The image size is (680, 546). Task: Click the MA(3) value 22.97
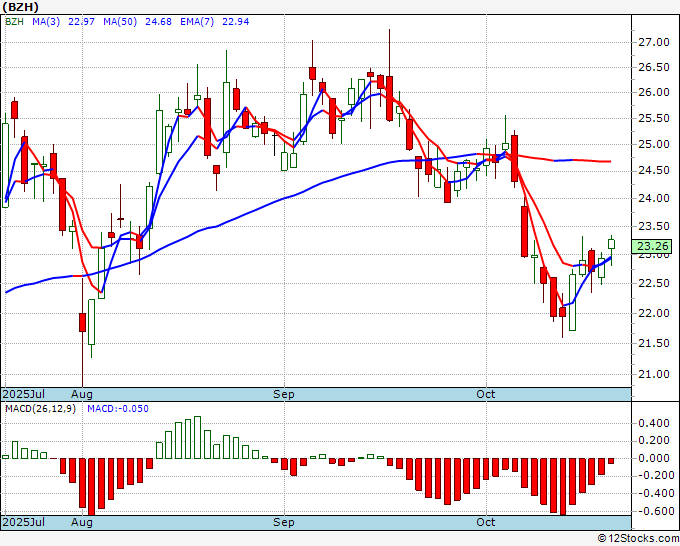click(x=82, y=22)
